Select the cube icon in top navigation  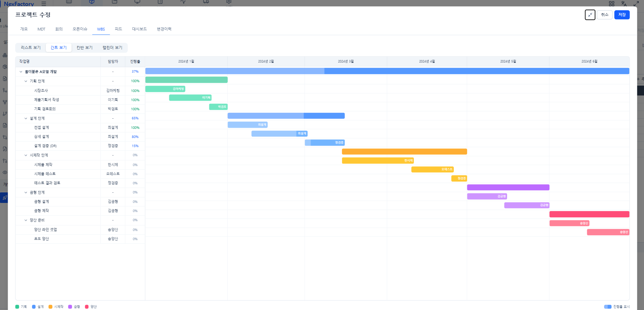[x=92, y=2]
